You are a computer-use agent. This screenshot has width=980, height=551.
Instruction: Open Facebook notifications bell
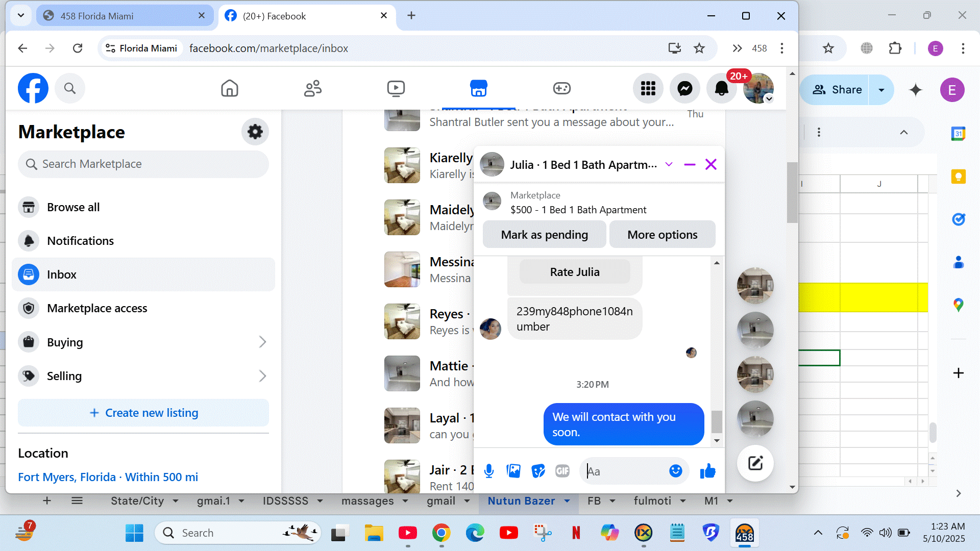pyautogui.click(x=721, y=89)
